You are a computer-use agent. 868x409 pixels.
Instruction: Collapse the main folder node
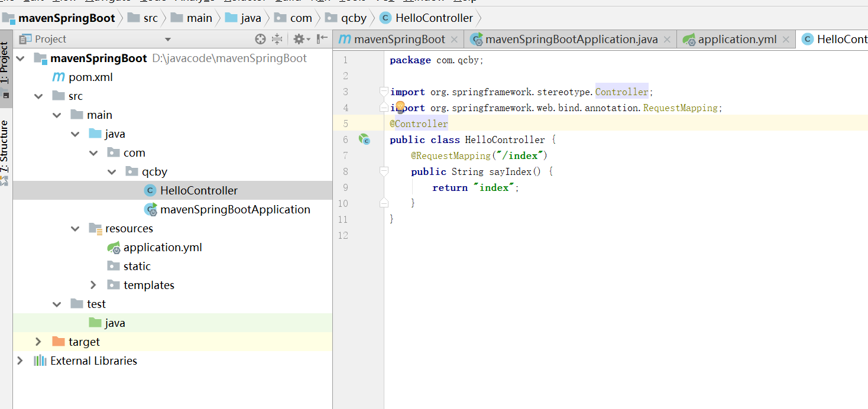(57, 115)
